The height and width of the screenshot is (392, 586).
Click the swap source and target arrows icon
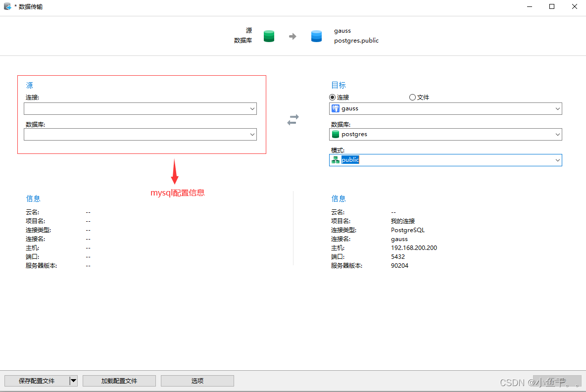point(293,119)
